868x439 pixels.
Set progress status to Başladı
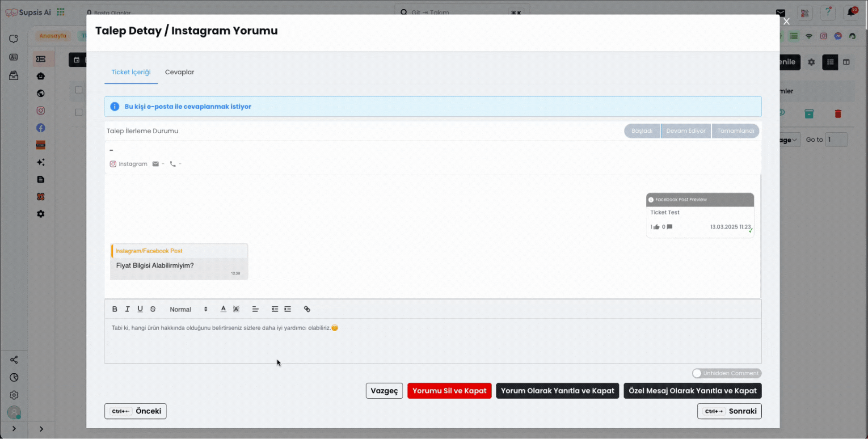point(642,131)
